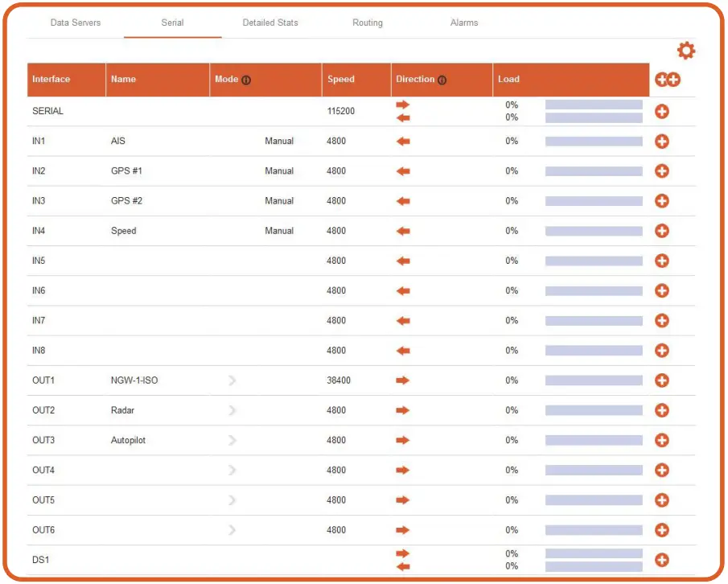Expand the OUT1 NGW-1-ISO mode chevron
The height and width of the screenshot is (584, 728).
(x=232, y=380)
